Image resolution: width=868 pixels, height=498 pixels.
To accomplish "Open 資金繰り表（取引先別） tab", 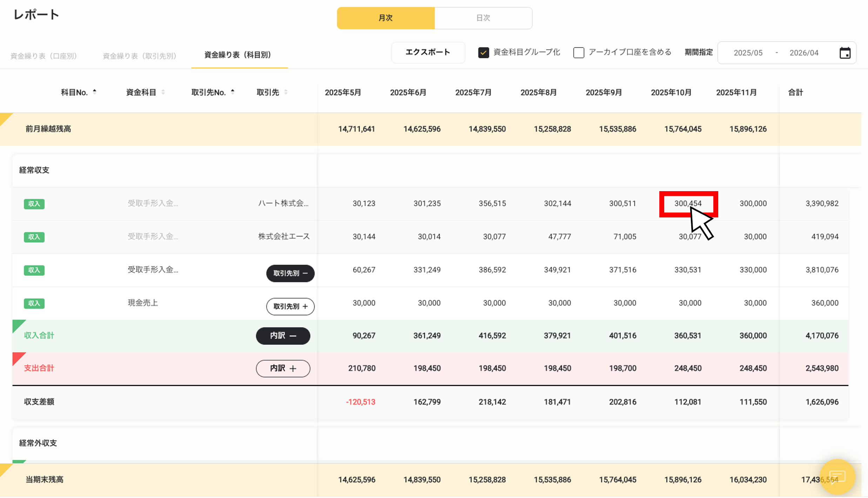I will [139, 56].
